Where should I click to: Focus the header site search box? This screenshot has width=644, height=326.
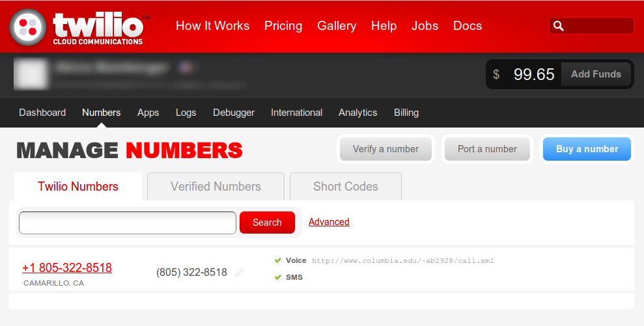(591, 26)
